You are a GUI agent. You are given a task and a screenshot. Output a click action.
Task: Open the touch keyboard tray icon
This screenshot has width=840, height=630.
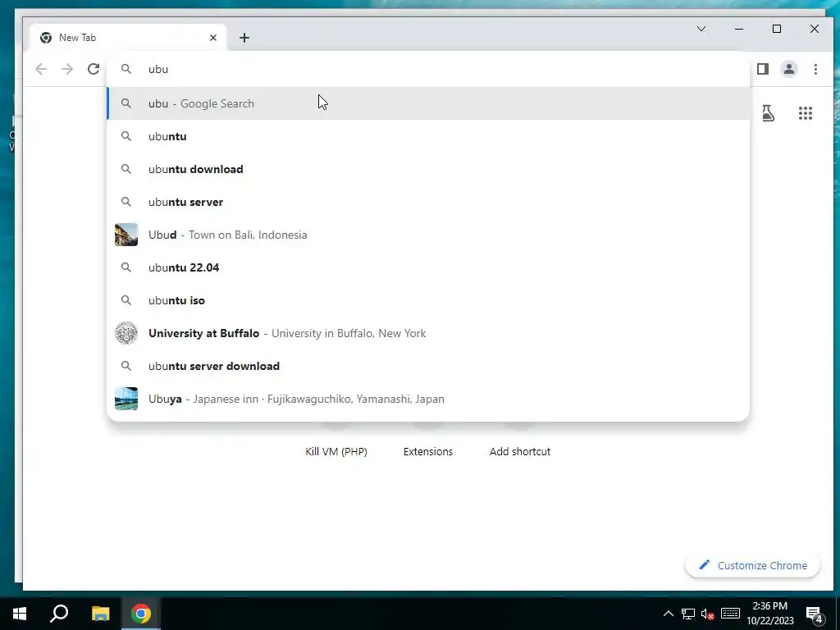pyautogui.click(x=730, y=614)
